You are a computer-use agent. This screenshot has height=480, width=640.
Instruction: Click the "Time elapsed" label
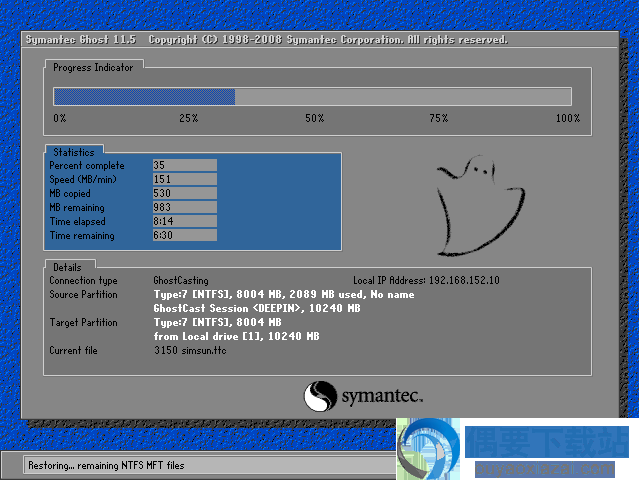point(78,222)
